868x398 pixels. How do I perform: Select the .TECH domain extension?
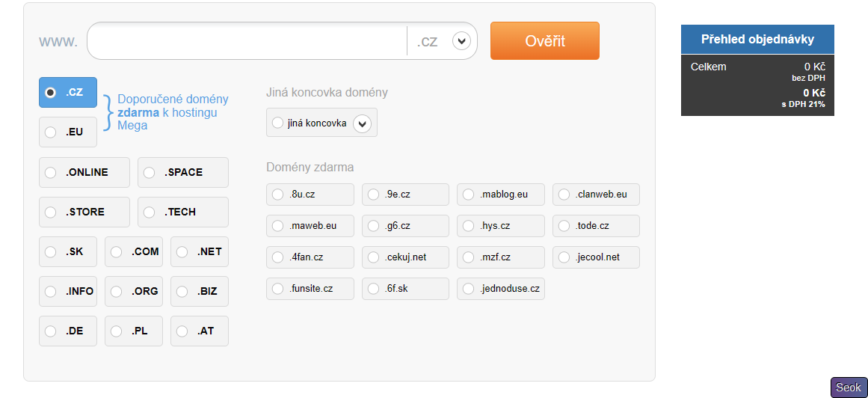tap(150, 212)
